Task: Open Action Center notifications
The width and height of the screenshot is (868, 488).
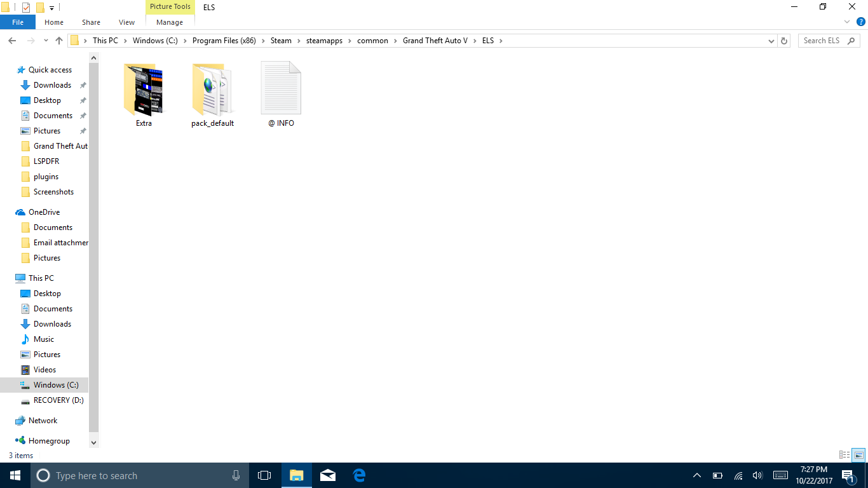Action: tap(847, 475)
